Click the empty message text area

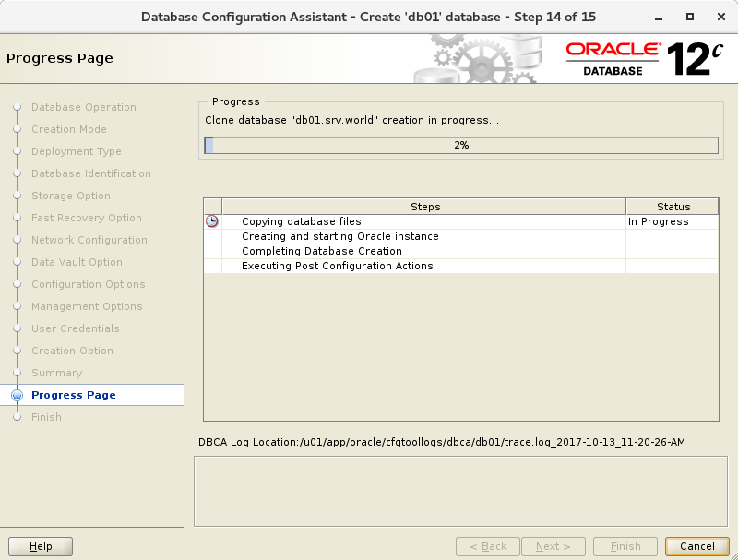coord(460,492)
